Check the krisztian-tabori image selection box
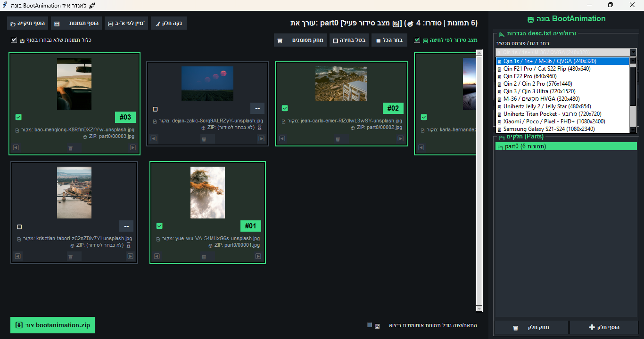644x339 pixels. [x=19, y=226]
